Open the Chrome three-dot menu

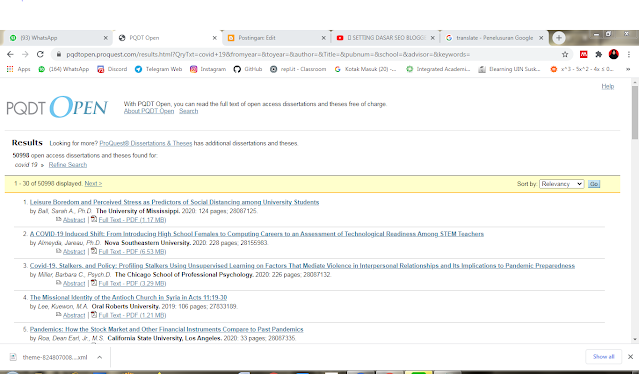point(629,54)
